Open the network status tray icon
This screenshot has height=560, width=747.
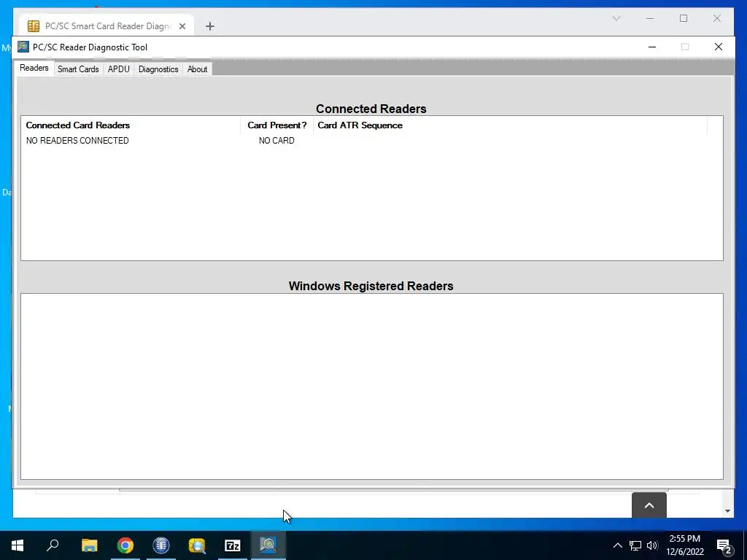point(635,545)
